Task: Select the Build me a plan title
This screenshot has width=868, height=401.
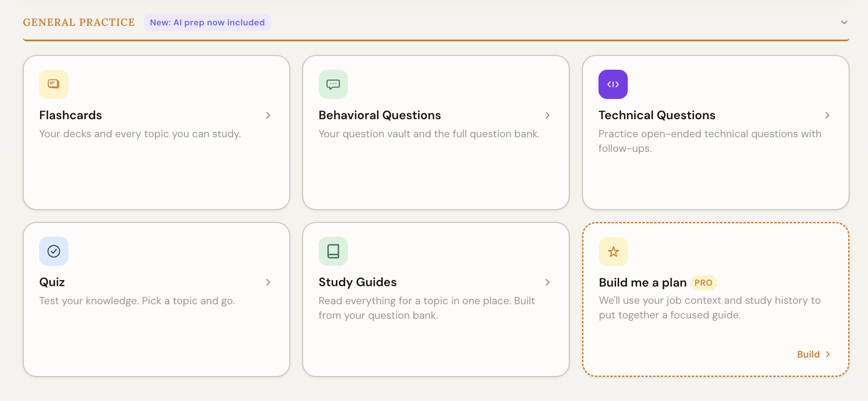Action: [x=643, y=283]
